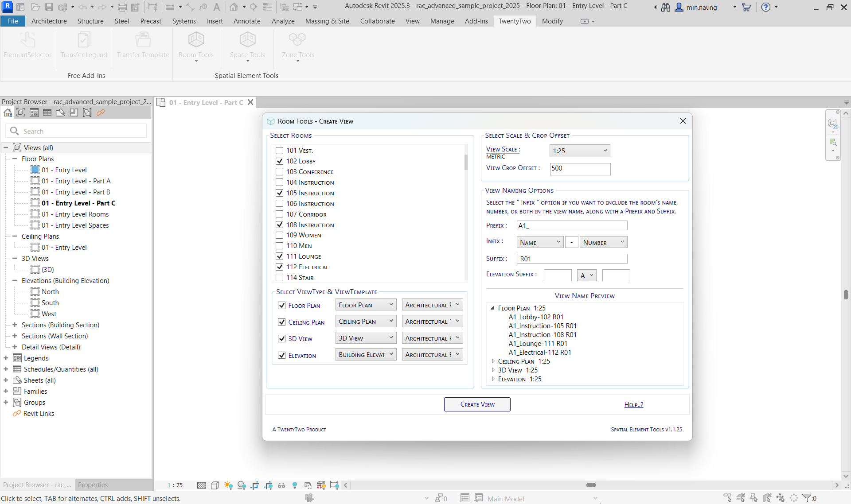Click the Visual Style cube icon
This screenshot has height=504, width=851.
point(215,485)
